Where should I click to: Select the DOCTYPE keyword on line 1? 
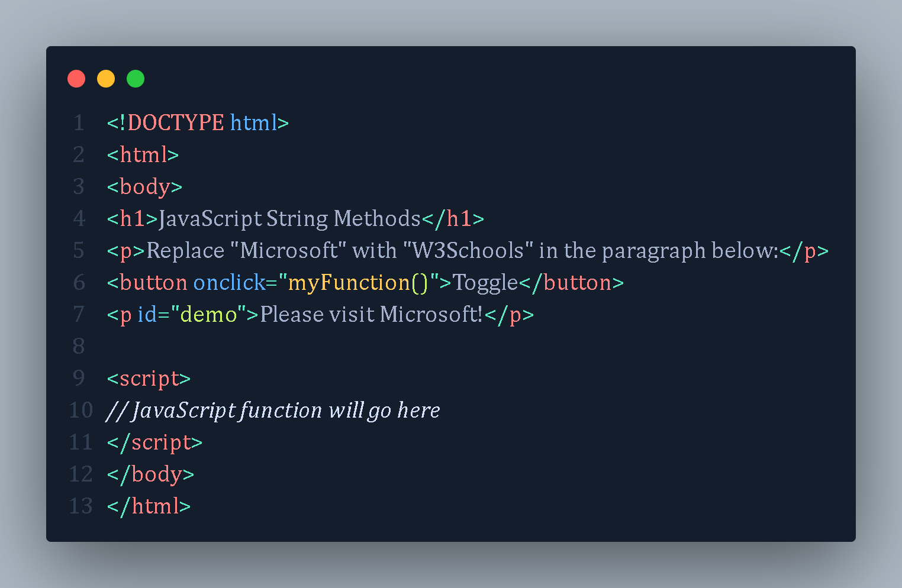[x=176, y=123]
